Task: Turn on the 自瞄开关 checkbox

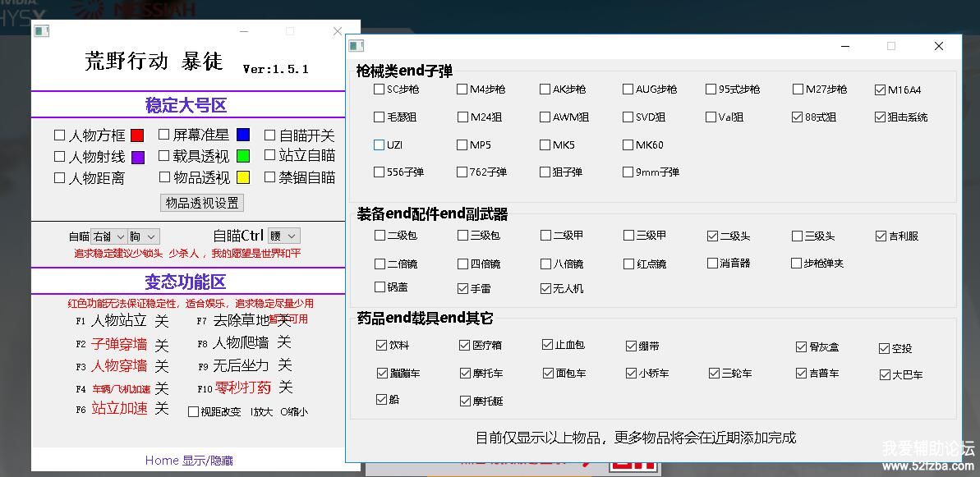Action: tap(269, 135)
